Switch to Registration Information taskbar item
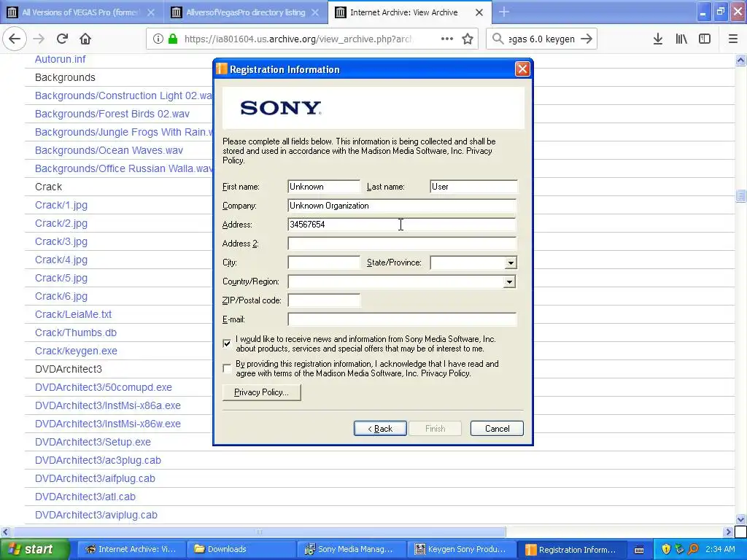 [572, 549]
